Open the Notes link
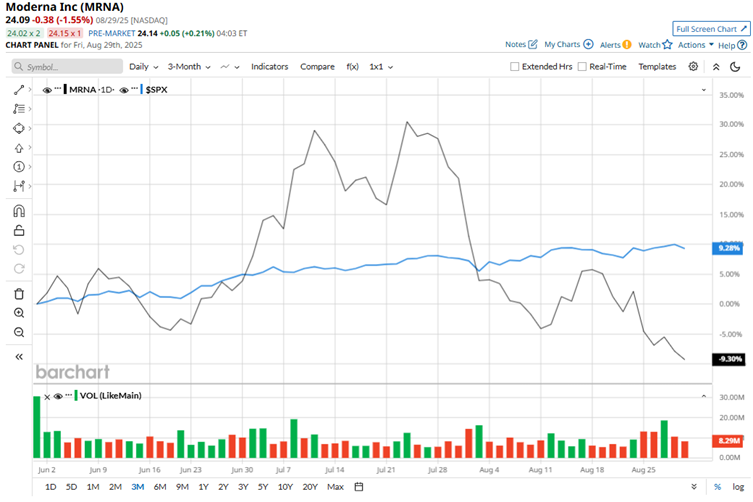Screen dimensions: 753x502 515,44
